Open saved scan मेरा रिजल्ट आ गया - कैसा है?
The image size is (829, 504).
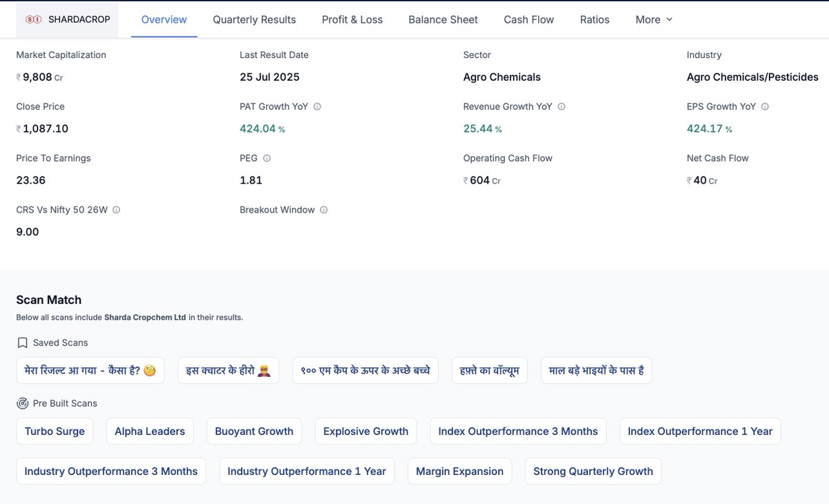pos(90,371)
